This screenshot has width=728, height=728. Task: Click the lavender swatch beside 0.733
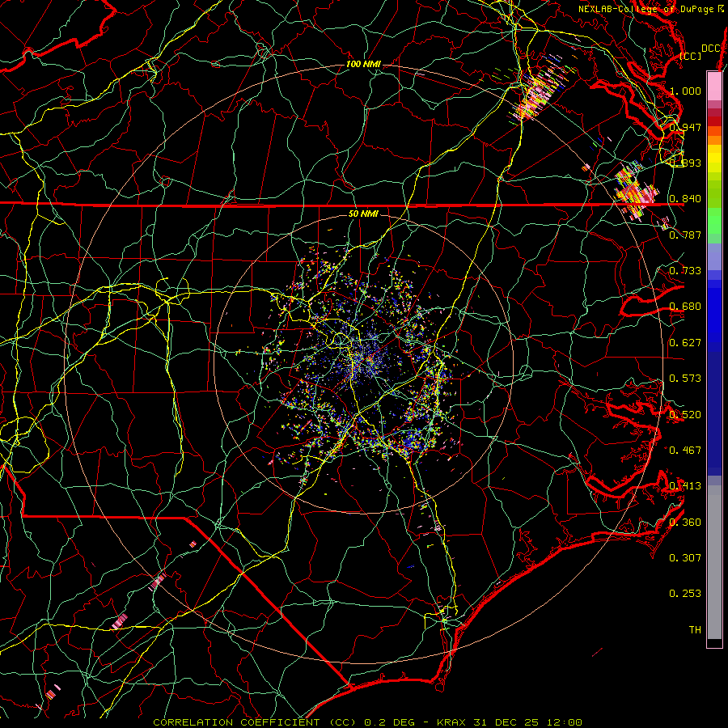click(714, 256)
